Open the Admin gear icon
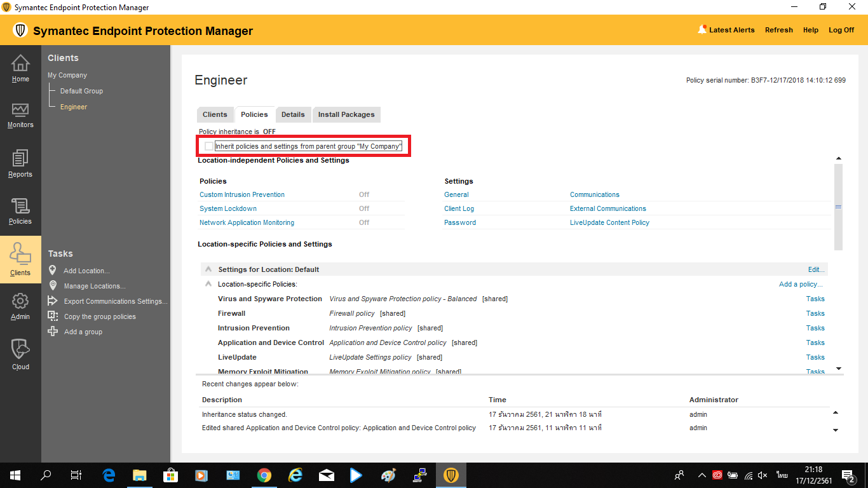This screenshot has height=488, width=868. pyautogui.click(x=20, y=301)
